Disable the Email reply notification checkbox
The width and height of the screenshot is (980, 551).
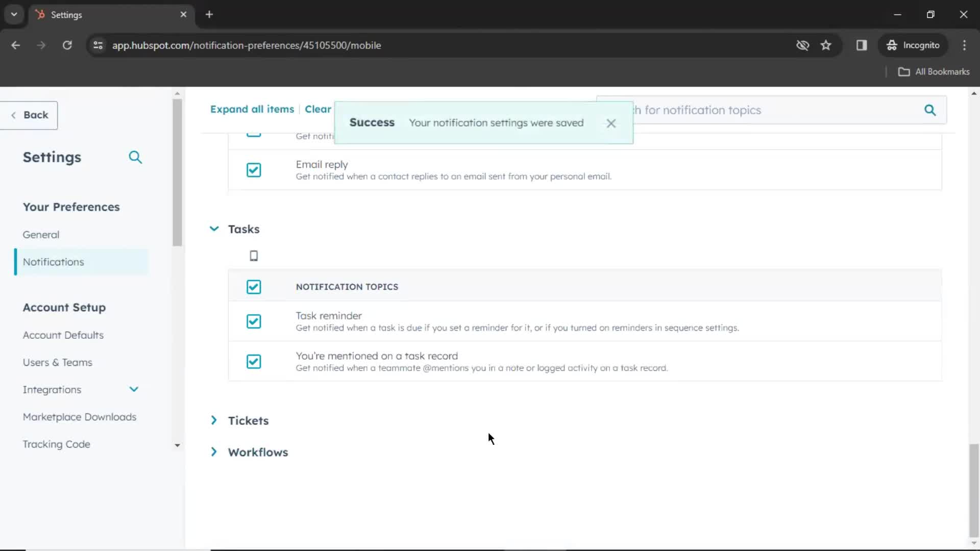click(x=254, y=170)
